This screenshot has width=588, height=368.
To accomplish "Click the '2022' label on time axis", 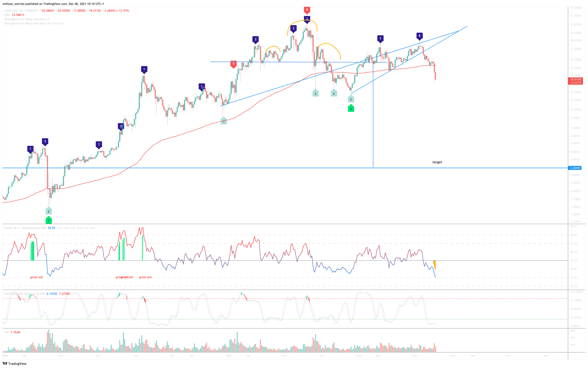I will [452, 356].
